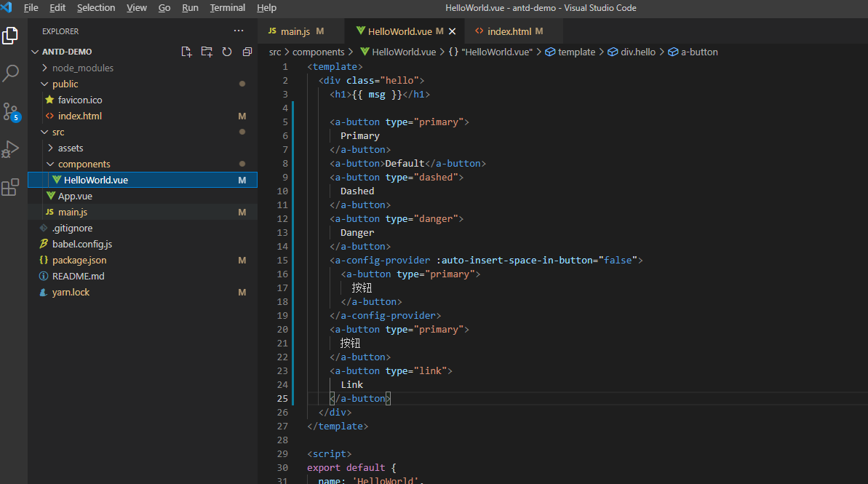
Task: Click the div.hello breadcrumb segment
Action: coord(637,52)
